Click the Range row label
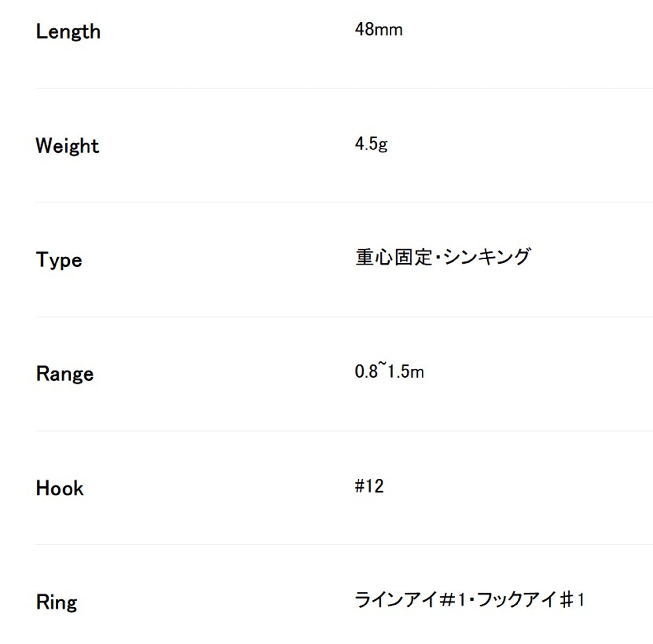The image size is (653, 644). pyautogui.click(x=65, y=374)
